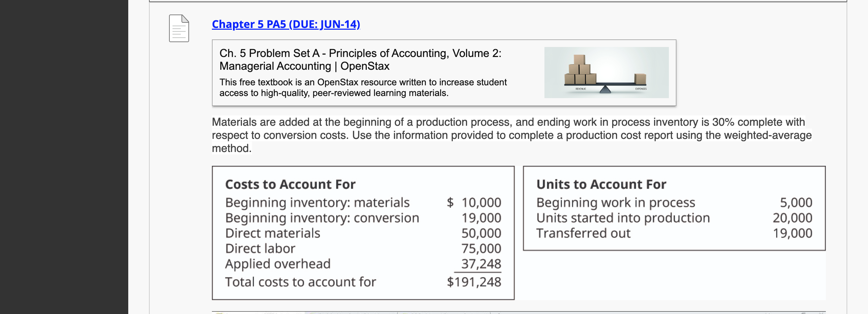868x314 pixels.
Task: Click the OpenStax free textbook description text
Action: 363,87
